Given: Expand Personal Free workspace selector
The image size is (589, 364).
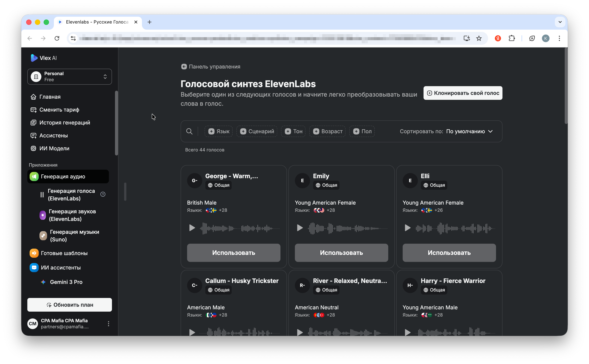Looking at the screenshot, I should click(x=70, y=76).
